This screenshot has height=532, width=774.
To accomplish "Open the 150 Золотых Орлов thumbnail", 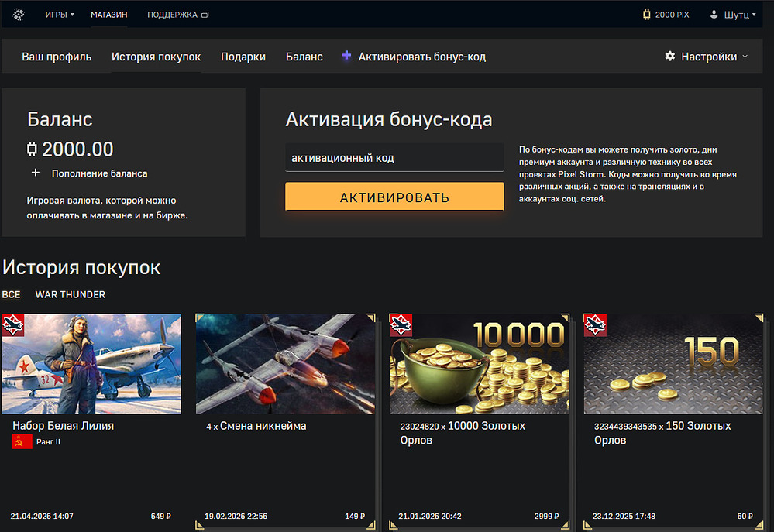I will point(673,364).
